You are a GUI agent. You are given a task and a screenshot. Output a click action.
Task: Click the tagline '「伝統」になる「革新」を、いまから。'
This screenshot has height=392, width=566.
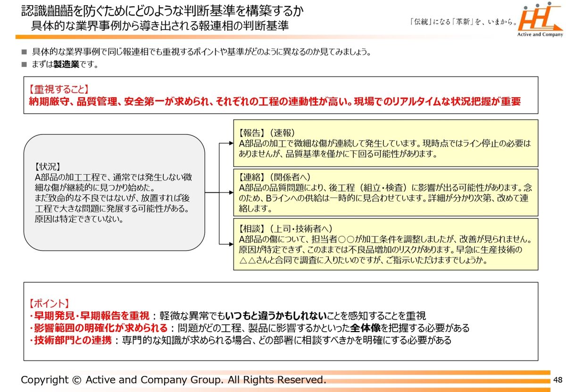tap(463, 22)
